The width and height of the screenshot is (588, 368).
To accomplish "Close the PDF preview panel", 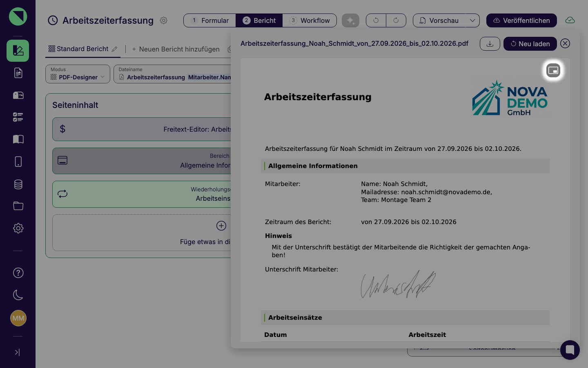I will tap(565, 43).
